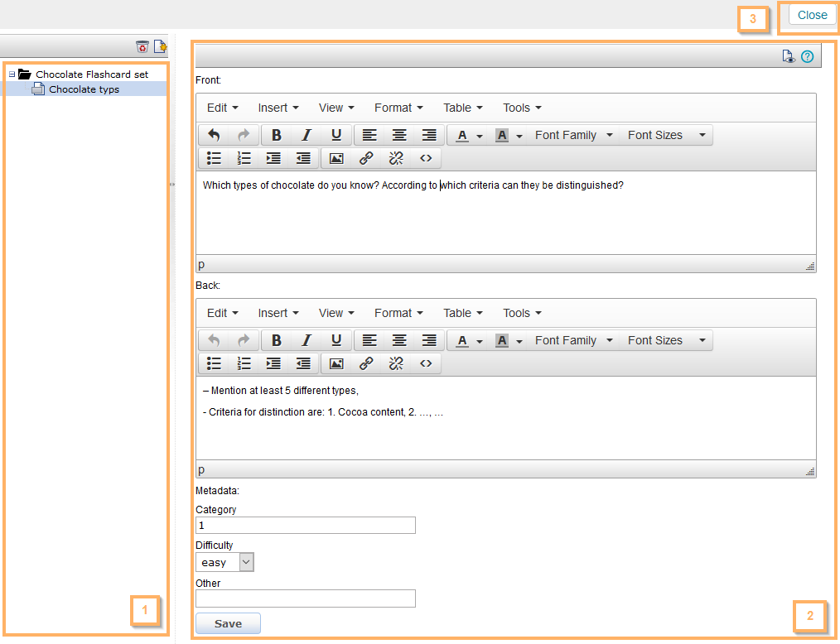Screen dimensions: 840x644
Task: Open the Format menu in Front editor
Action: pos(398,108)
